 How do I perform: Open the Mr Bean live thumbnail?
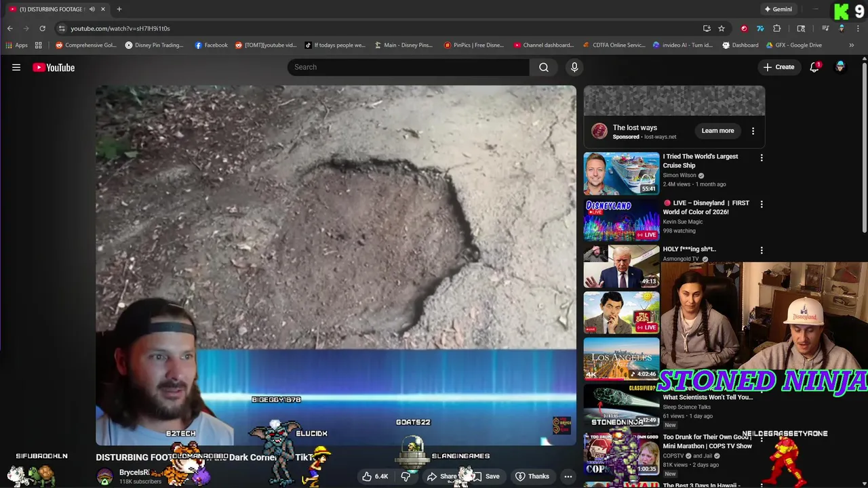621,312
